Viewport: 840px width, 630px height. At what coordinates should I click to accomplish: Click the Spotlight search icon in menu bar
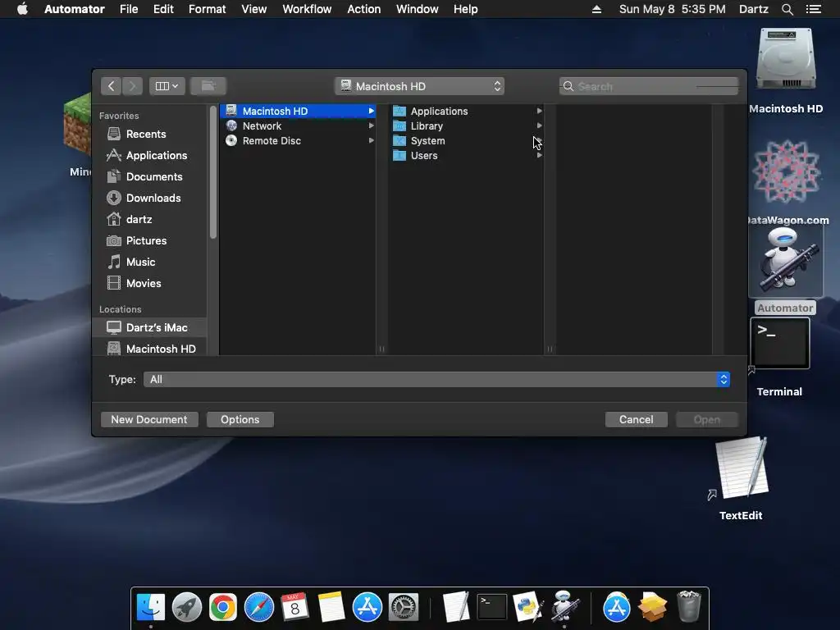pos(787,9)
